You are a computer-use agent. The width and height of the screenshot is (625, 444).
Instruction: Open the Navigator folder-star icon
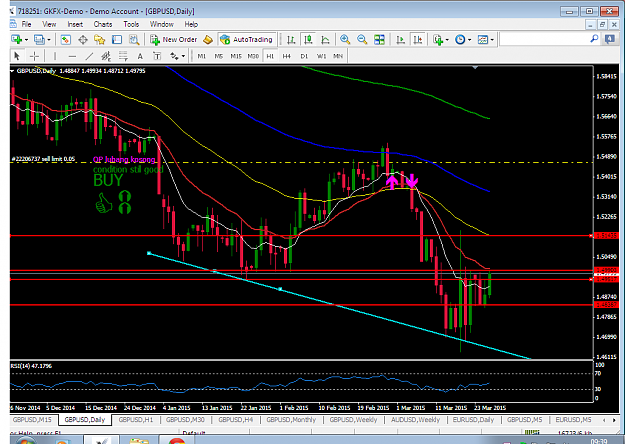click(x=99, y=39)
